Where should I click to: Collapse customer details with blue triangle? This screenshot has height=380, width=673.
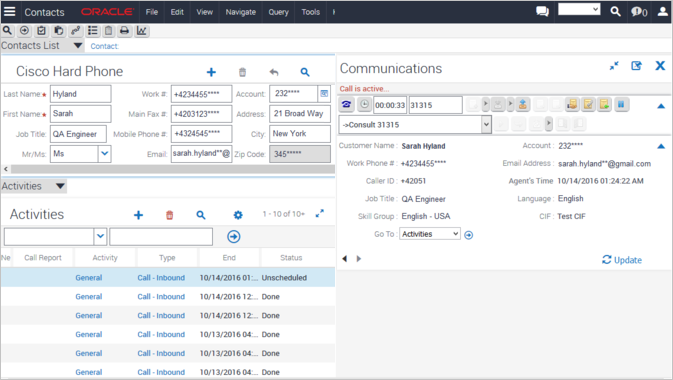coord(661,146)
